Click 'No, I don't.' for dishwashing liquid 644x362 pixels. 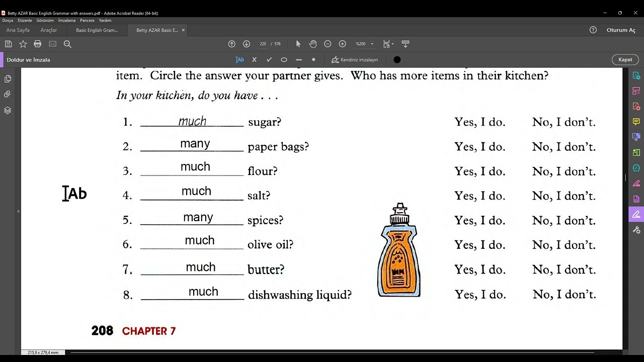[x=564, y=295]
